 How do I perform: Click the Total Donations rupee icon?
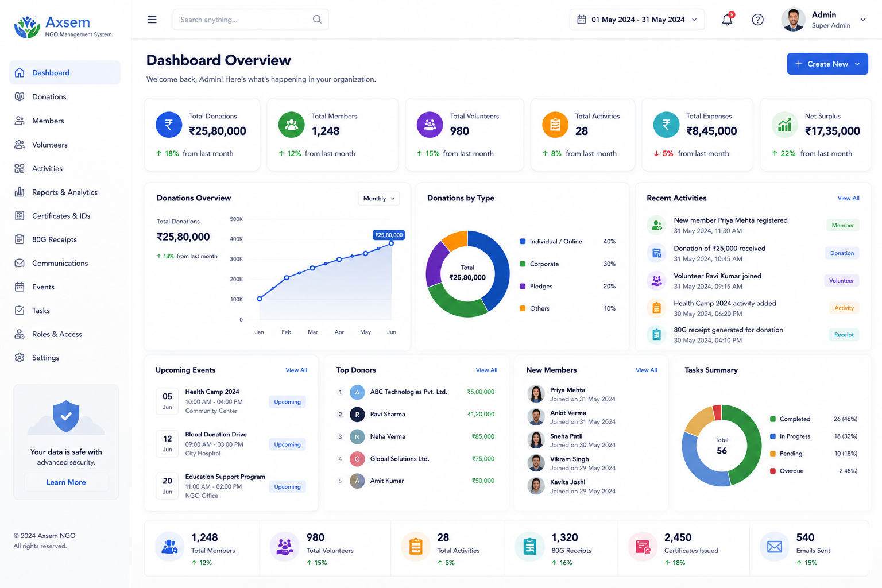click(x=169, y=125)
